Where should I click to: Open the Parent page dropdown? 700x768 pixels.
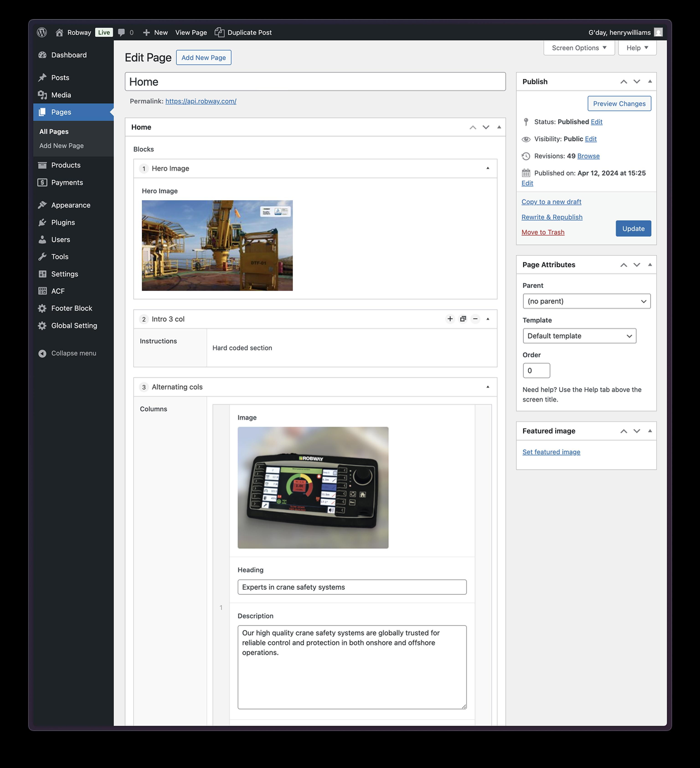(587, 301)
